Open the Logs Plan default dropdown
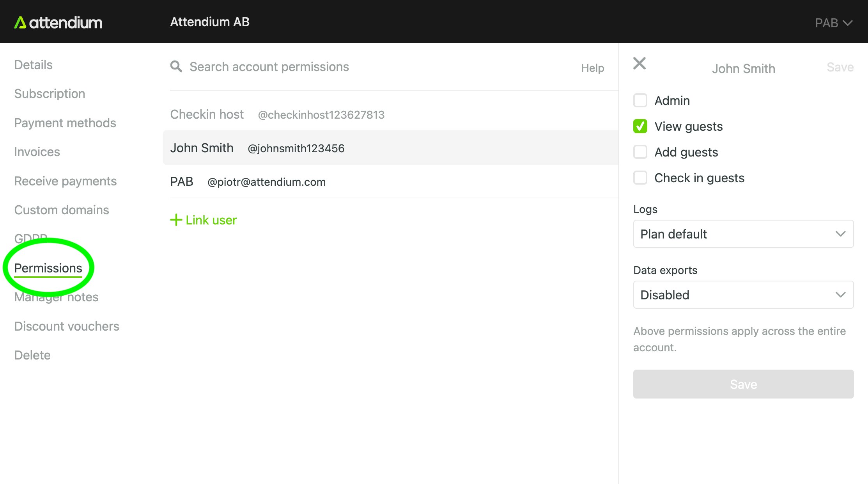 point(743,234)
